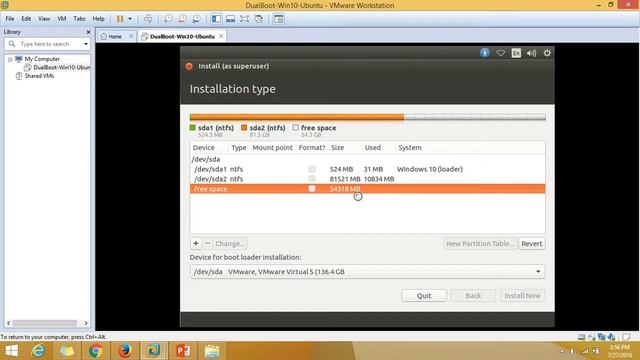The height and width of the screenshot is (360, 640).
Task: Click the Quit button
Action: pyautogui.click(x=424, y=296)
